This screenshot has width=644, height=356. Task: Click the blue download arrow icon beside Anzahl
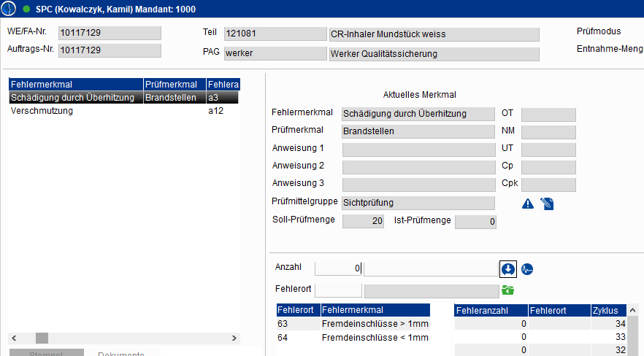pyautogui.click(x=508, y=269)
